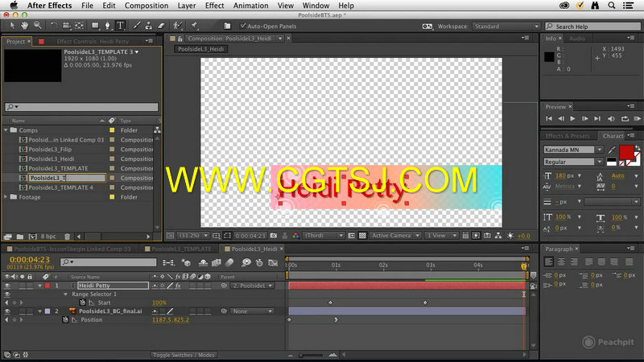Click the 8 bpc color depth button
This screenshot has width=644, height=362.
click(x=48, y=237)
